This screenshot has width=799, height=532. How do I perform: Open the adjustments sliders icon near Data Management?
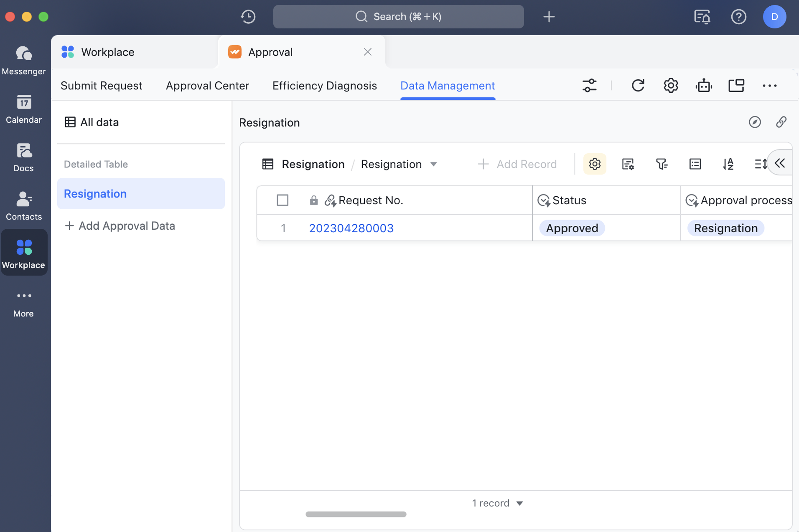pyautogui.click(x=589, y=85)
